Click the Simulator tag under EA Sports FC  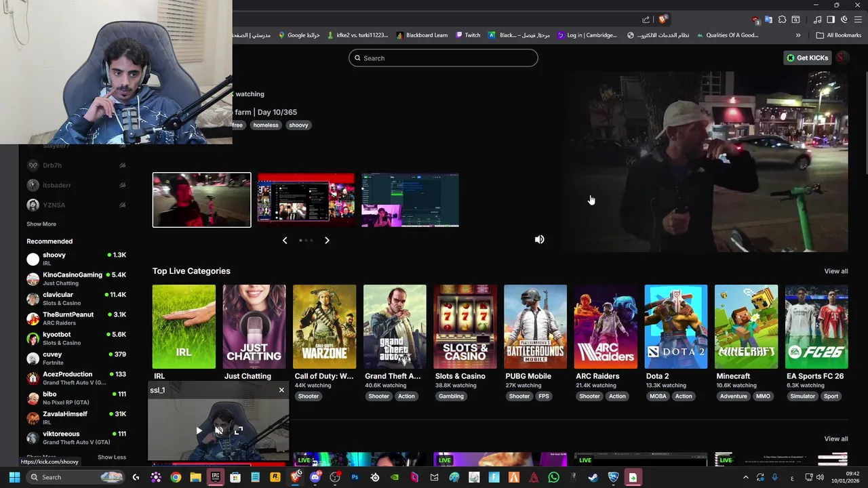tap(802, 396)
